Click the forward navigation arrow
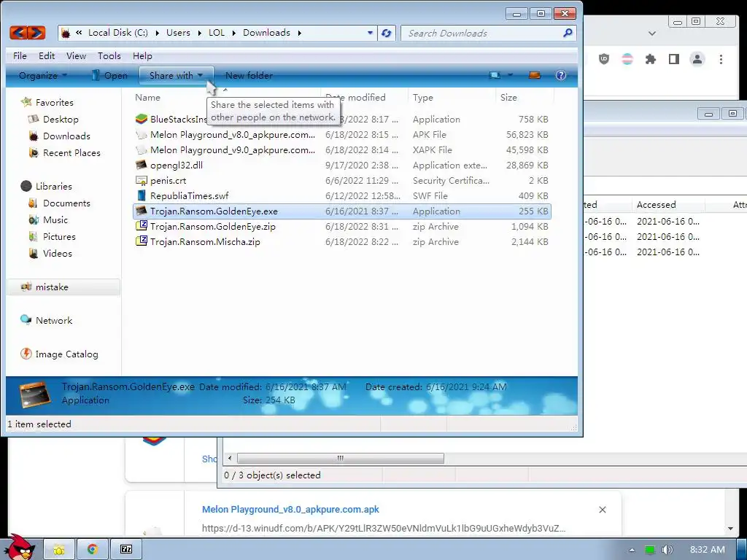 pyautogui.click(x=36, y=33)
